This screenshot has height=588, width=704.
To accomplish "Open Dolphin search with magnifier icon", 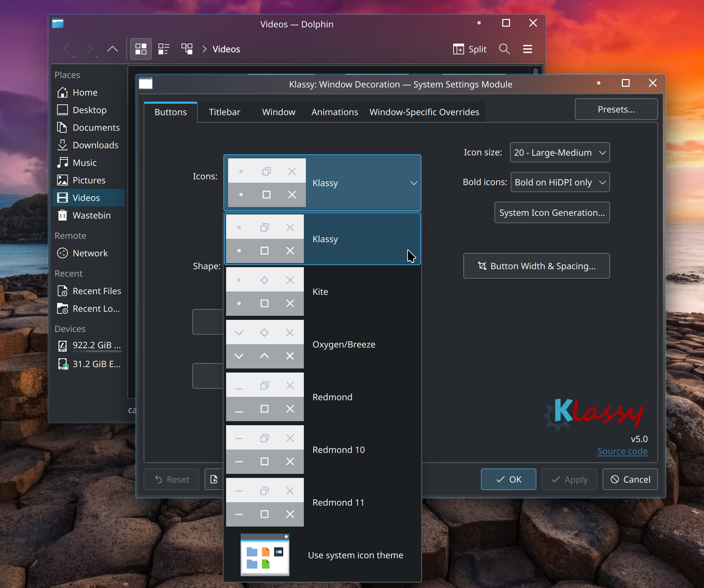I will pos(504,49).
